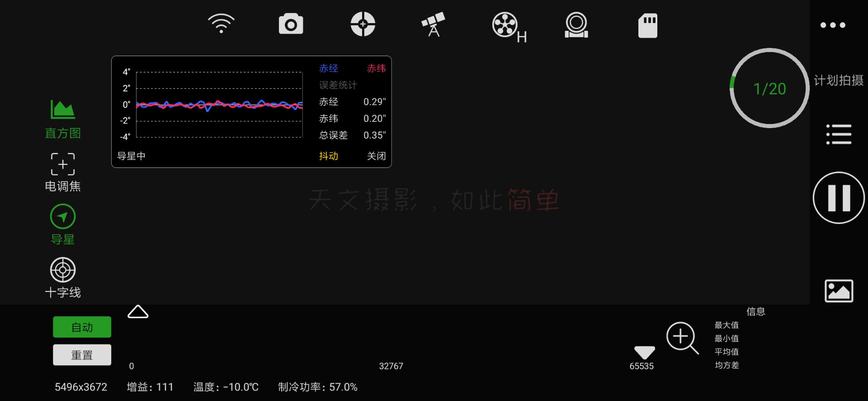
Task: Open the electronic focuser settings icon
Action: click(x=576, y=25)
